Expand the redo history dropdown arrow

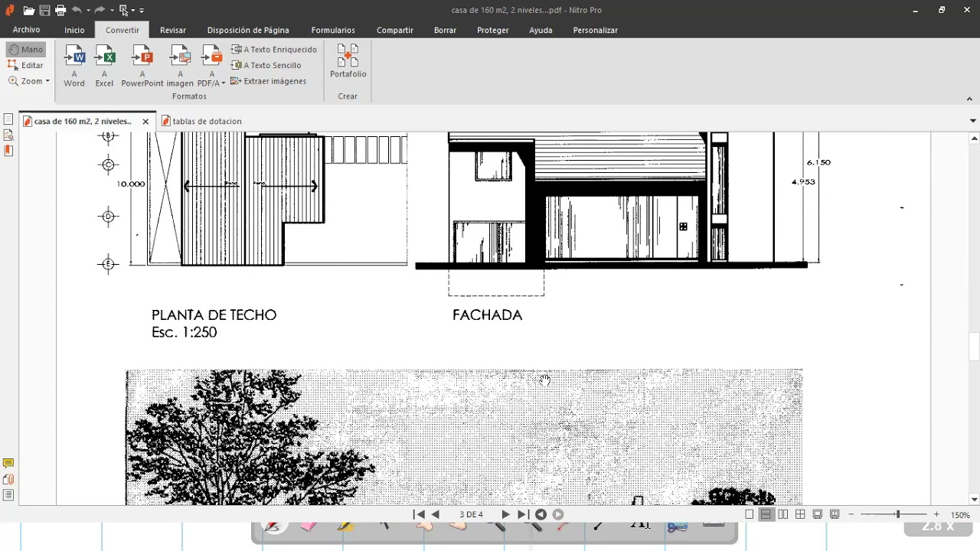[x=112, y=11]
